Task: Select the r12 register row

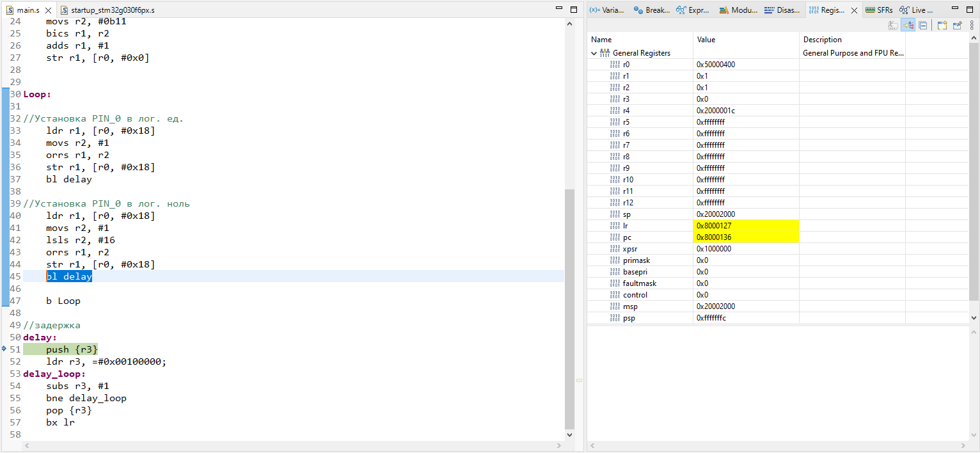Action: (x=778, y=203)
